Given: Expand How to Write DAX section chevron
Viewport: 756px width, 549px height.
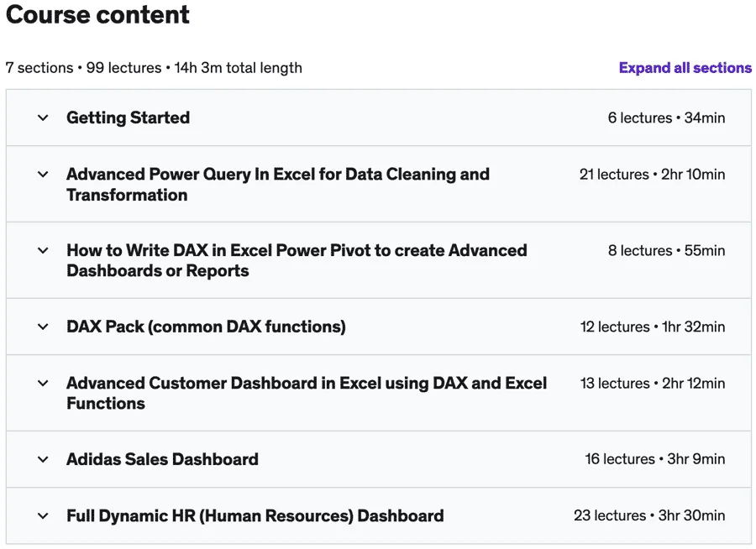Looking at the screenshot, I should pyautogui.click(x=43, y=251).
